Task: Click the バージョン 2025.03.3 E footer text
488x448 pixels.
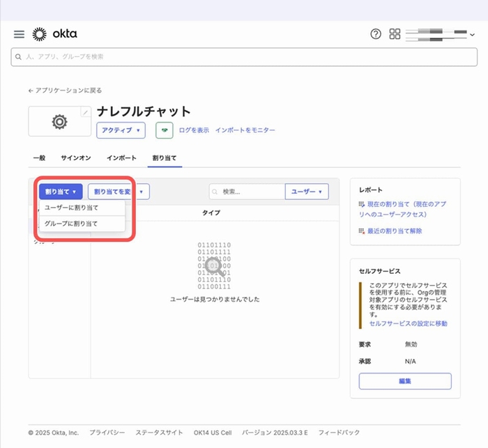Action: pyautogui.click(x=275, y=433)
